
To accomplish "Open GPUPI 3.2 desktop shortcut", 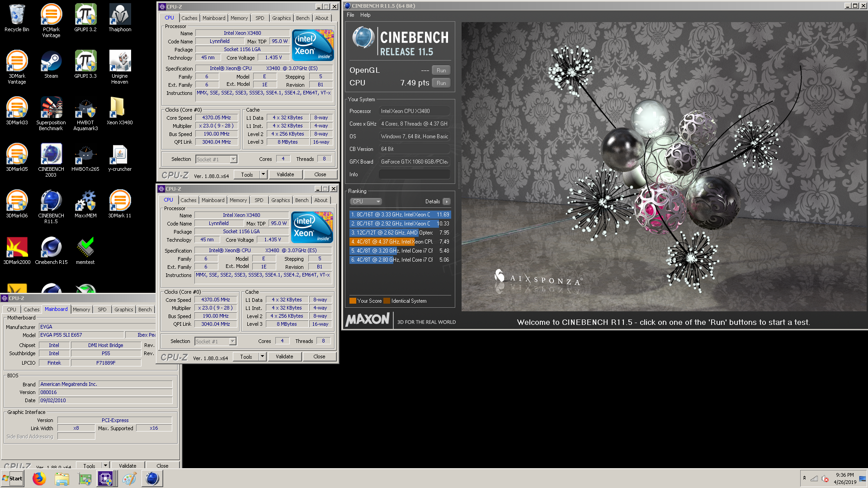I will (x=85, y=18).
